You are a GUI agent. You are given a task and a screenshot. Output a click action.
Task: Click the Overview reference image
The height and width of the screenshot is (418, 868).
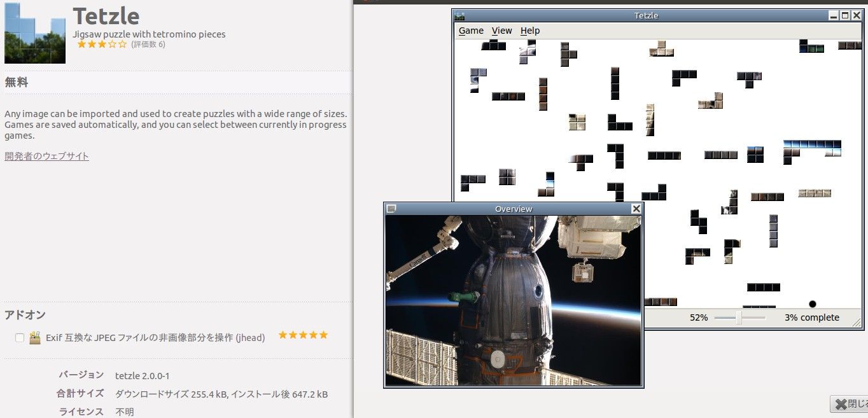tap(513, 300)
